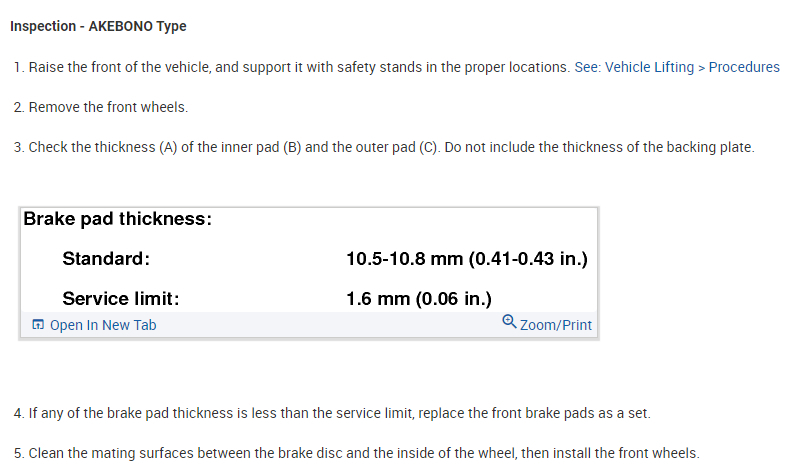Click step 1 about raising the vehicle
The image size is (792, 473).
(x=298, y=67)
